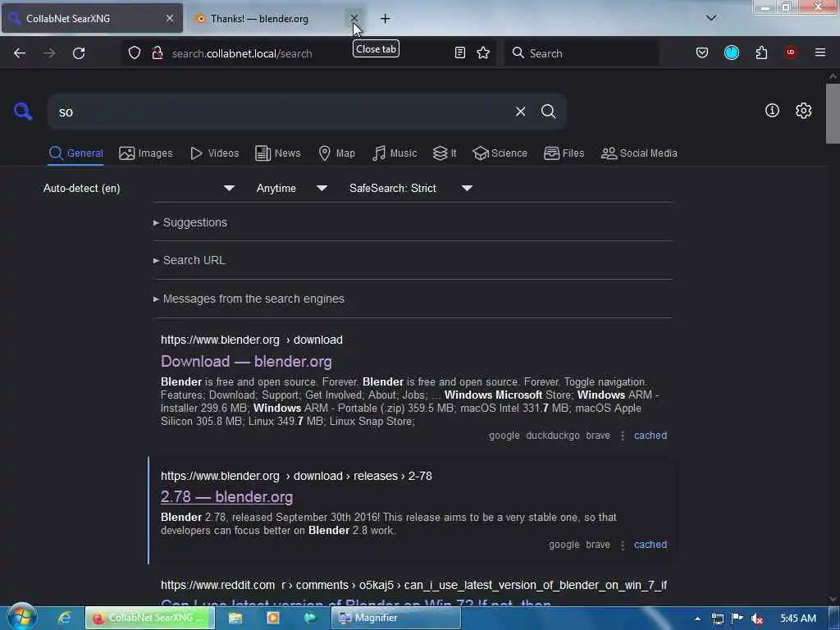
Task: Expand the Suggestions section
Action: click(x=190, y=222)
